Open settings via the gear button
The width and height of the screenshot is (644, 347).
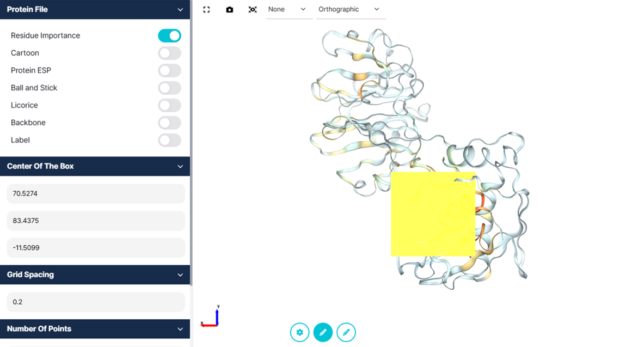299,332
